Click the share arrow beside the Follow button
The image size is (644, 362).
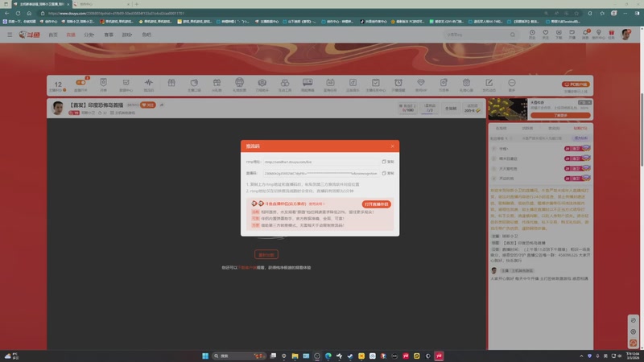(x=162, y=105)
